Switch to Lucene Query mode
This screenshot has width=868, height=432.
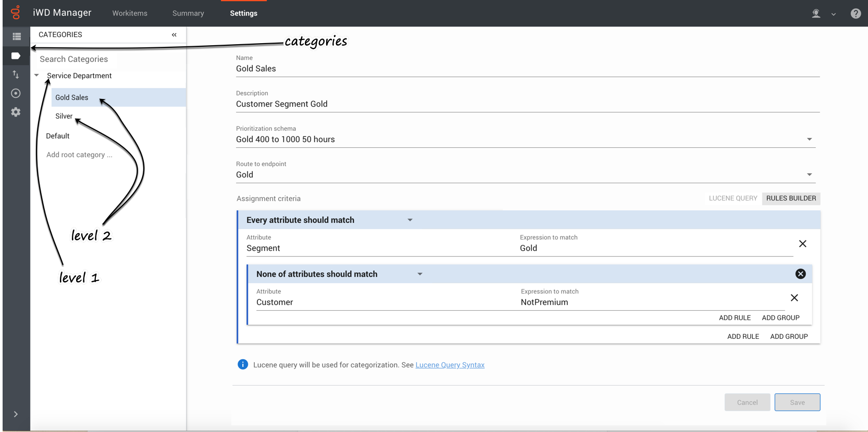click(733, 198)
